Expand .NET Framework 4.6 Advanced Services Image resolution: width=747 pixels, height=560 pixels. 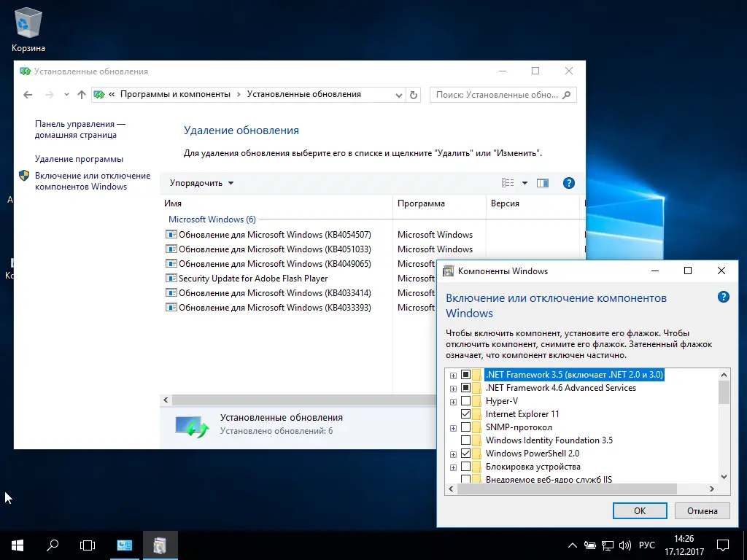pos(453,387)
